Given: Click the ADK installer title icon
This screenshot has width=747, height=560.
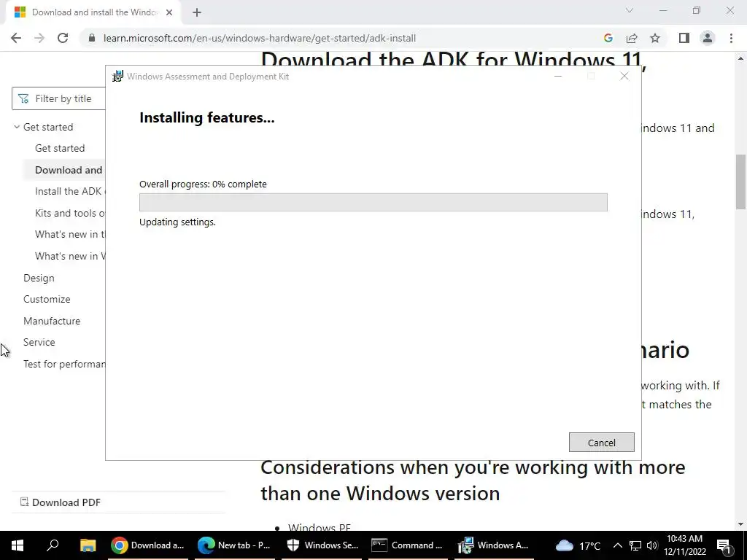Looking at the screenshot, I should pos(117,76).
